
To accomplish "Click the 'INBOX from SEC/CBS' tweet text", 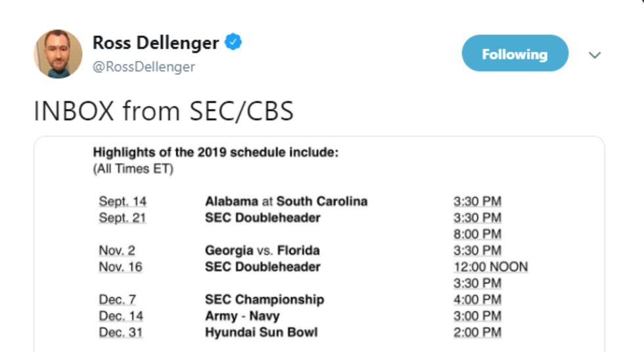I will (164, 111).
